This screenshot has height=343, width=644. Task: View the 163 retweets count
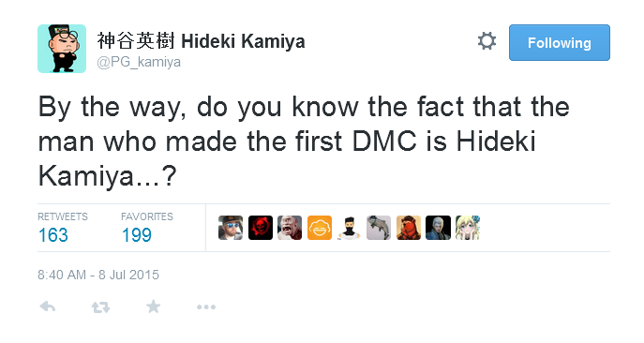pyautogui.click(x=53, y=235)
